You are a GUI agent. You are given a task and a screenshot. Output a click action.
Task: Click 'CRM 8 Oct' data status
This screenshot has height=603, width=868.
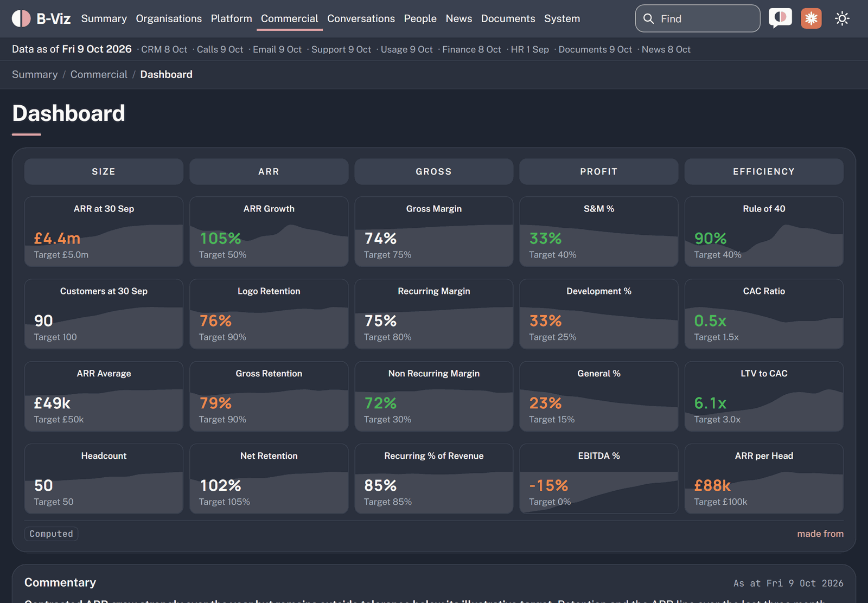coord(164,49)
